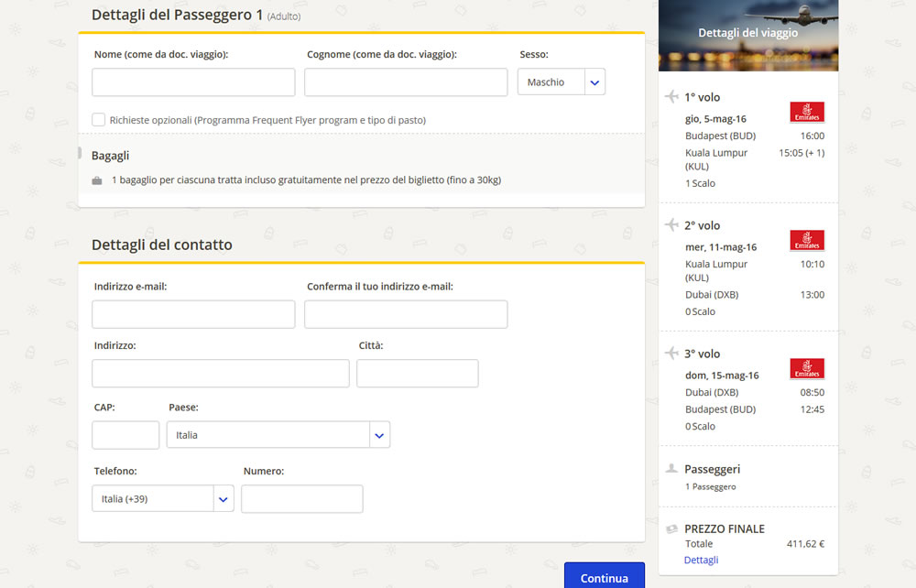Open the Sesso dropdown showing Maschio

[561, 82]
